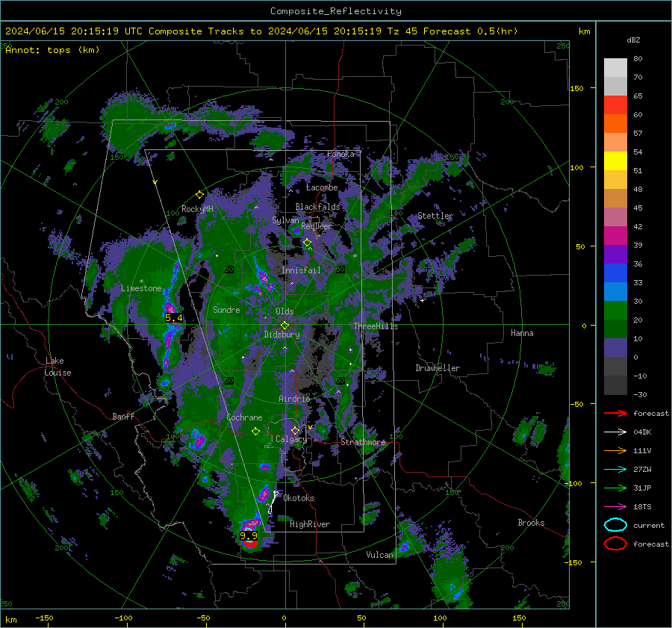The image size is (672, 628).
Task: Click the Ponoka city label
Action: pos(340,154)
